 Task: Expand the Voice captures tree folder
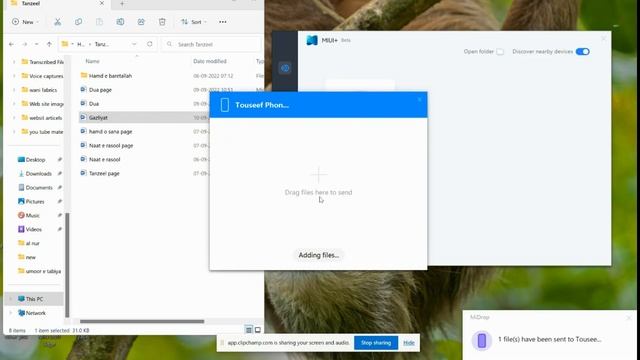pos(14,76)
